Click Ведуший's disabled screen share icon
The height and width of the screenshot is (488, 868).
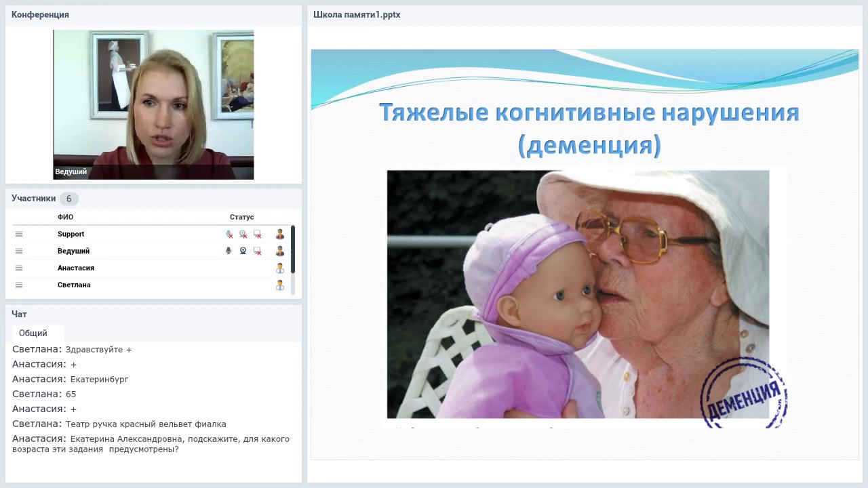point(258,251)
